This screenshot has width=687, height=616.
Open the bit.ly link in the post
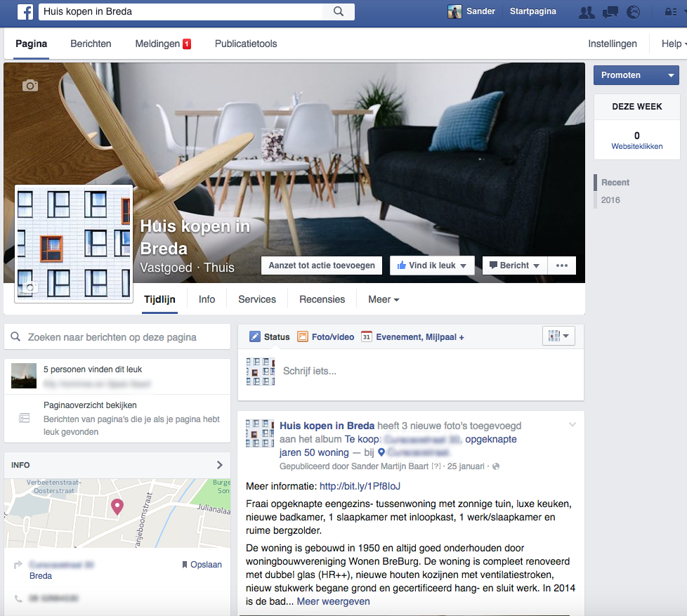click(x=360, y=486)
